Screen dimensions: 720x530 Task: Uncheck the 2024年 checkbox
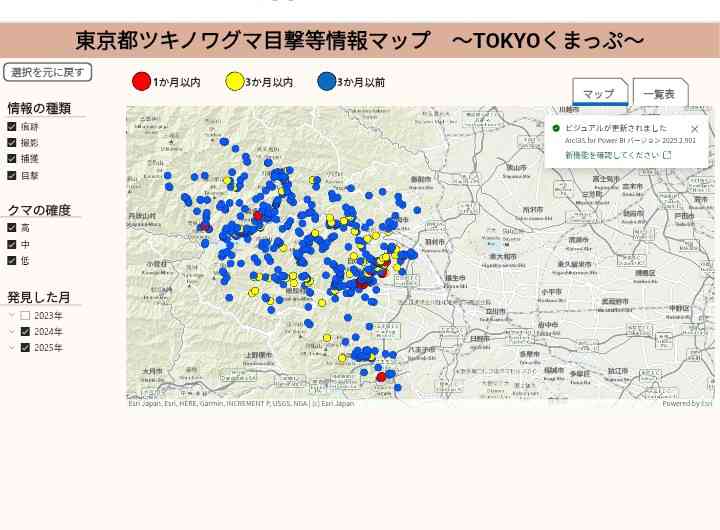(x=25, y=332)
